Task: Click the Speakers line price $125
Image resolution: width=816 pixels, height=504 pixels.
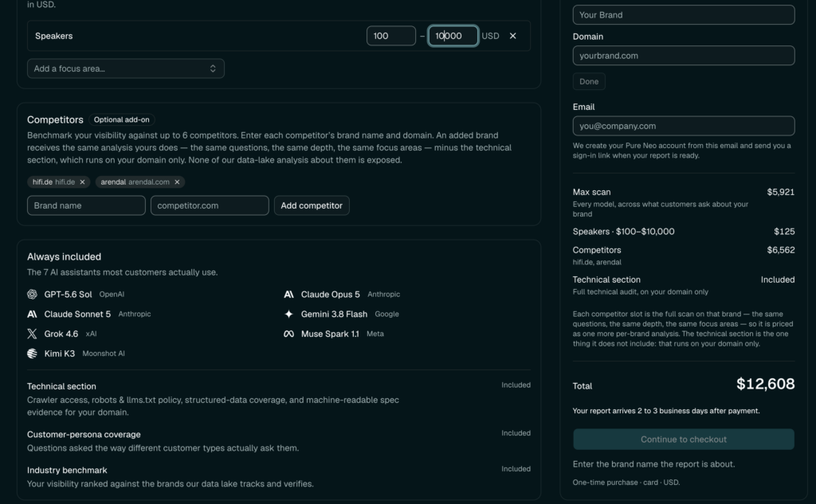Action: (784, 232)
